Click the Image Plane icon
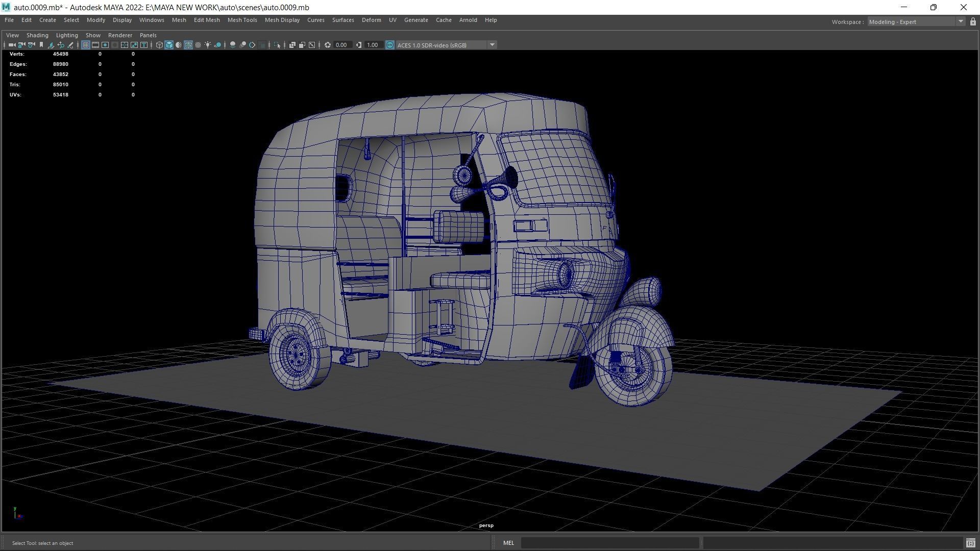Image resolution: width=980 pixels, height=551 pixels. click(51, 45)
